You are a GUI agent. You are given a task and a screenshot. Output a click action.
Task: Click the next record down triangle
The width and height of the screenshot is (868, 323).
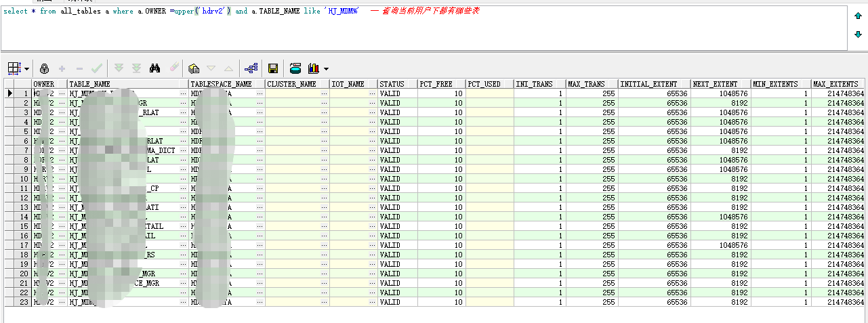coord(211,69)
